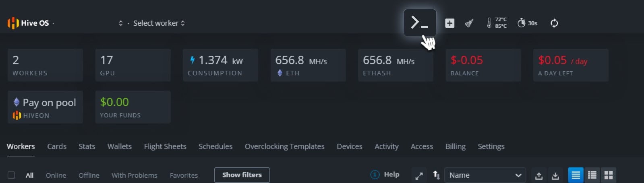Switch to the Overclocking Templates tab

(285, 146)
